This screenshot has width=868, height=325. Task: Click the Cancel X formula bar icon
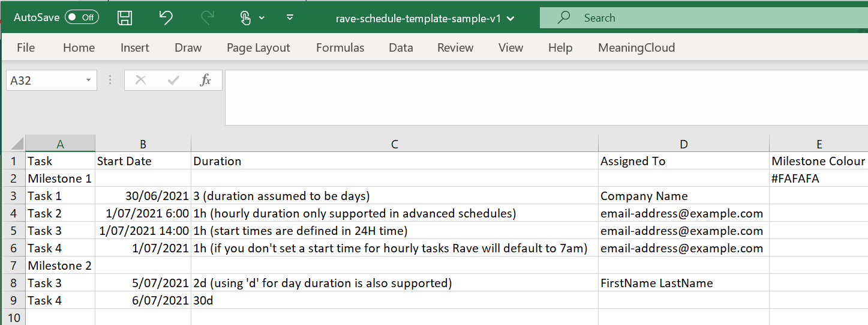click(141, 80)
